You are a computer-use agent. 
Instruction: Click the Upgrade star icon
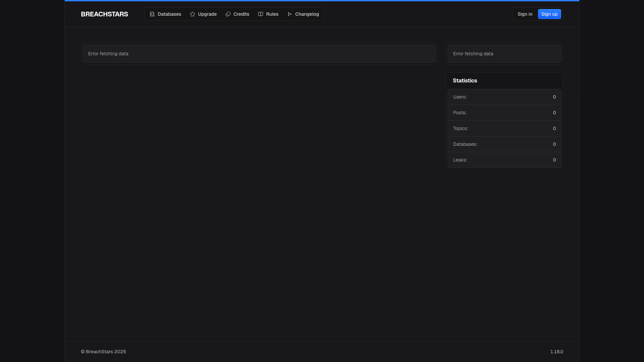pyautogui.click(x=193, y=14)
